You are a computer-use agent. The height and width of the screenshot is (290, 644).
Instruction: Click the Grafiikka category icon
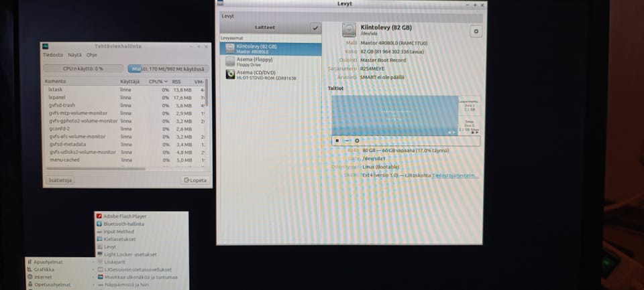pyautogui.click(x=30, y=269)
